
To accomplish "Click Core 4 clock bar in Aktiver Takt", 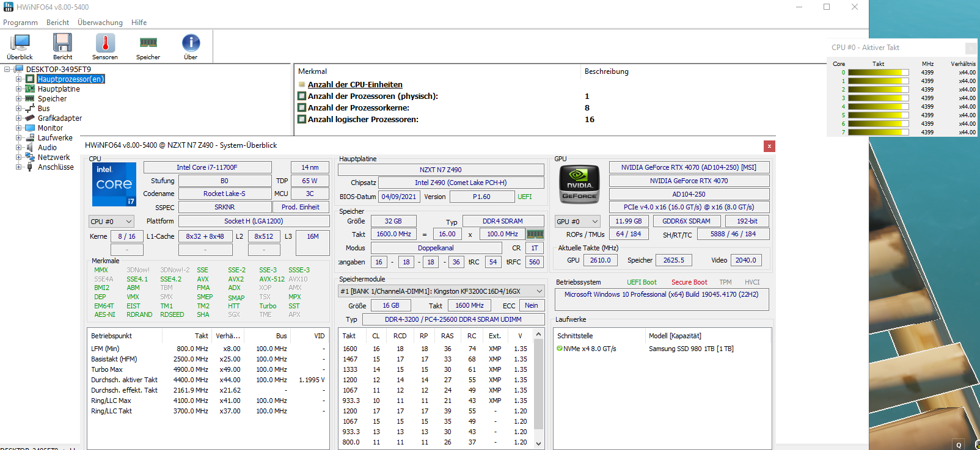I will [879, 106].
